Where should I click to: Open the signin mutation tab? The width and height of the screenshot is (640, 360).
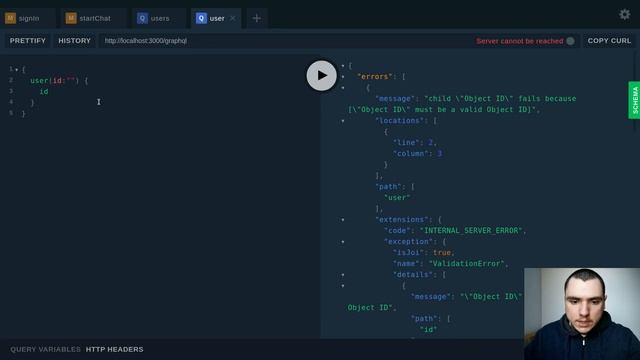(x=28, y=18)
